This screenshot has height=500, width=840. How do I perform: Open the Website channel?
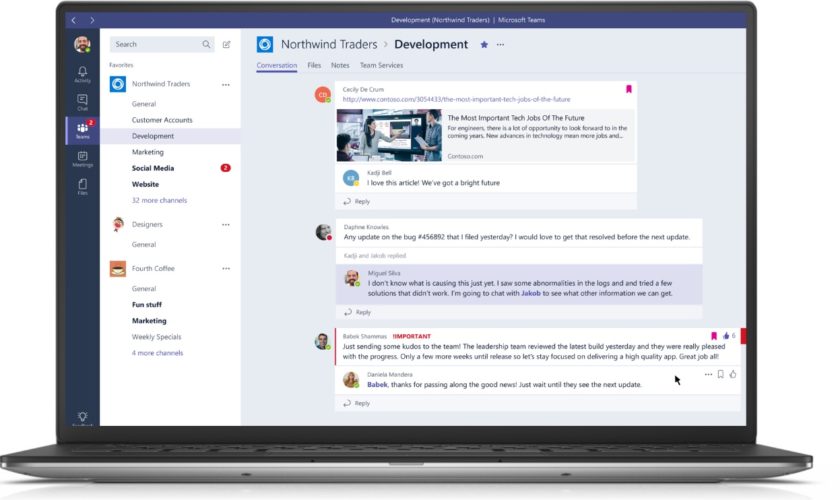pos(145,184)
